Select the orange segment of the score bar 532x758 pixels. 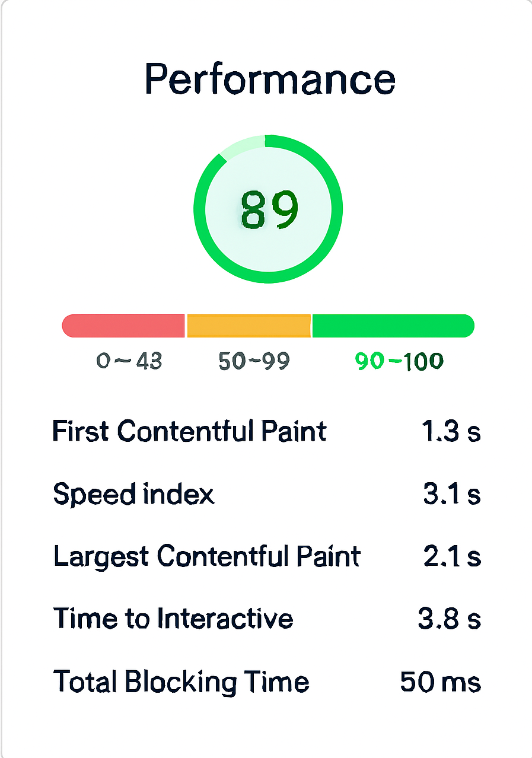tap(249, 326)
